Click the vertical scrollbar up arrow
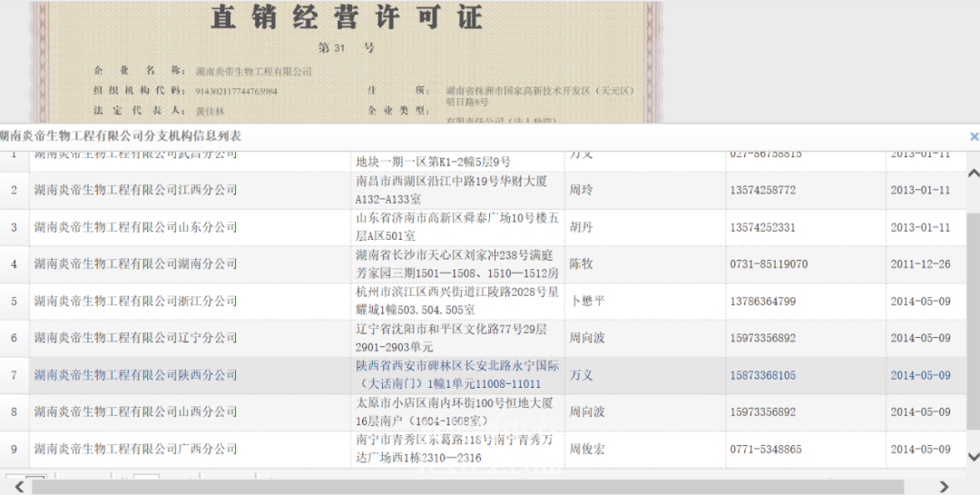Viewport: 980px width, 495px height. pyautogui.click(x=974, y=173)
